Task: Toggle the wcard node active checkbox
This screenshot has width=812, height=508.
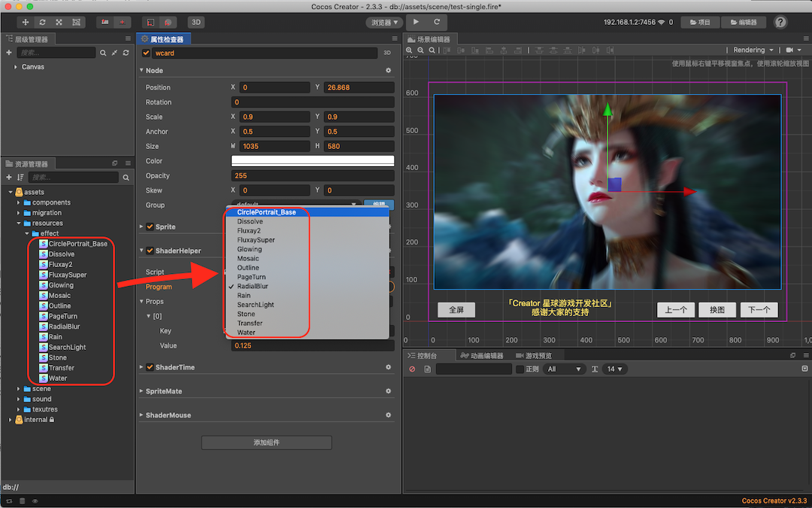Action: click(x=147, y=53)
